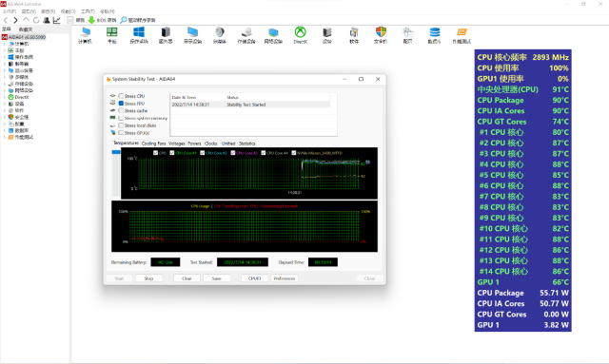The width and height of the screenshot is (609, 364).
Task: Select the Stability Test Started log row
Action: (251, 105)
